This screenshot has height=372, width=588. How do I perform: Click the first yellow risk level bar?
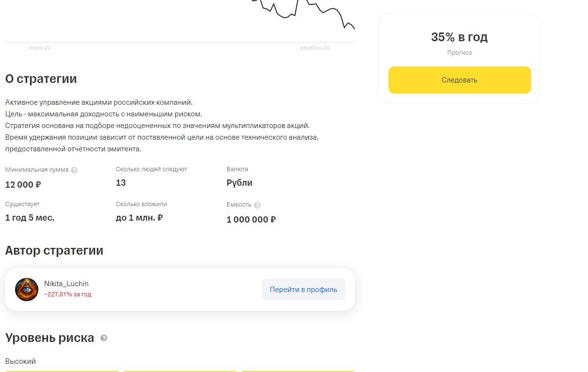click(x=62, y=371)
